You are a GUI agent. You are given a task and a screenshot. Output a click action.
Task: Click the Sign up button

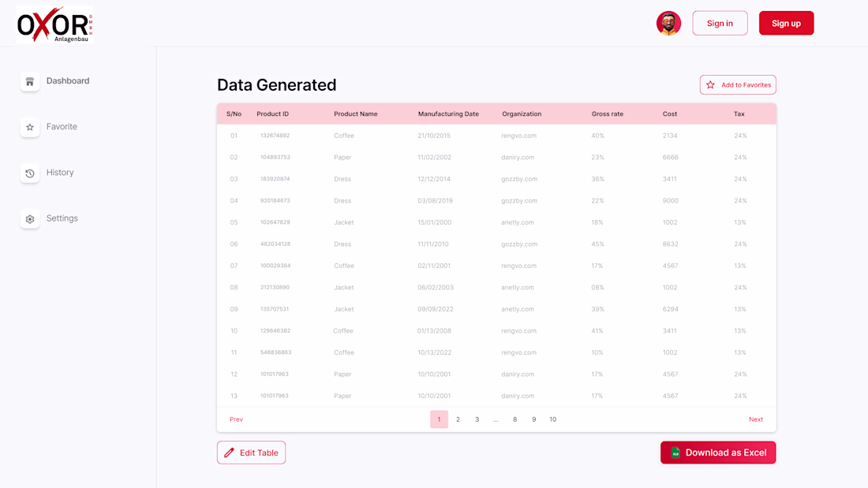[786, 23]
